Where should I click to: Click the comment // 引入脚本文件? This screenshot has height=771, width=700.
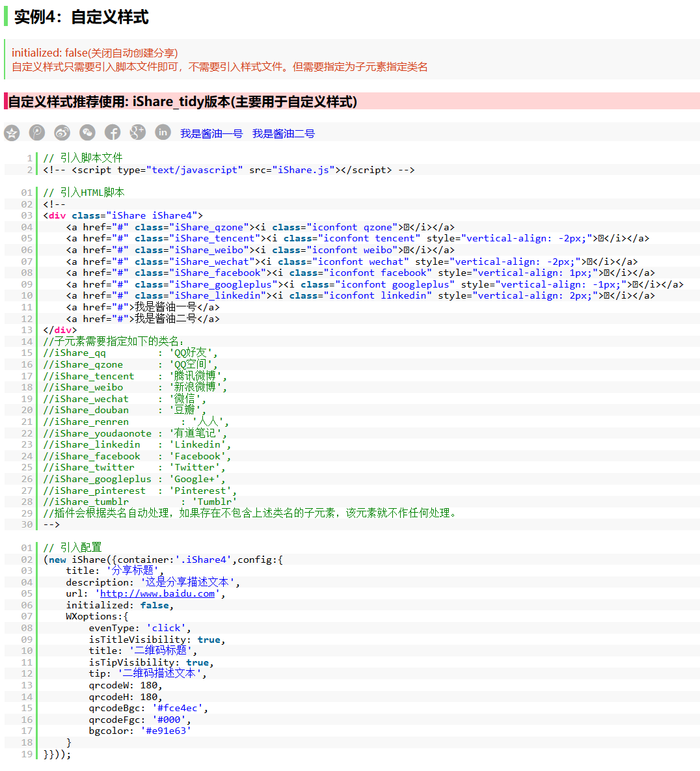coord(83,158)
